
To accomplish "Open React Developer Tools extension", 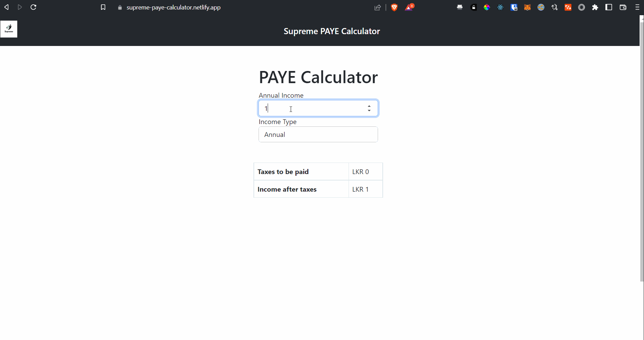I will coord(500,7).
